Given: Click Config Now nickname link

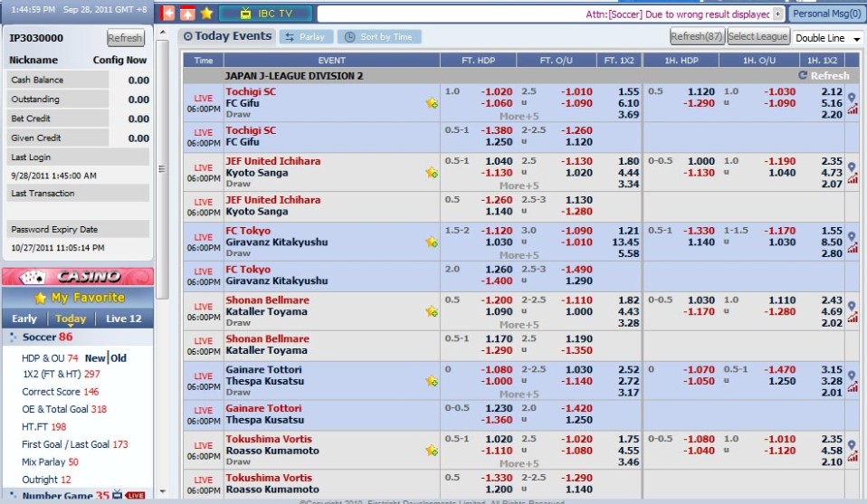Looking at the screenshot, I should (119, 60).
